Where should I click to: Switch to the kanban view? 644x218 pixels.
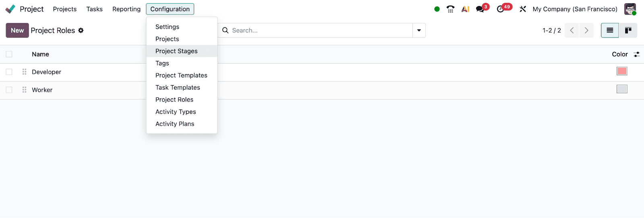coord(628,30)
